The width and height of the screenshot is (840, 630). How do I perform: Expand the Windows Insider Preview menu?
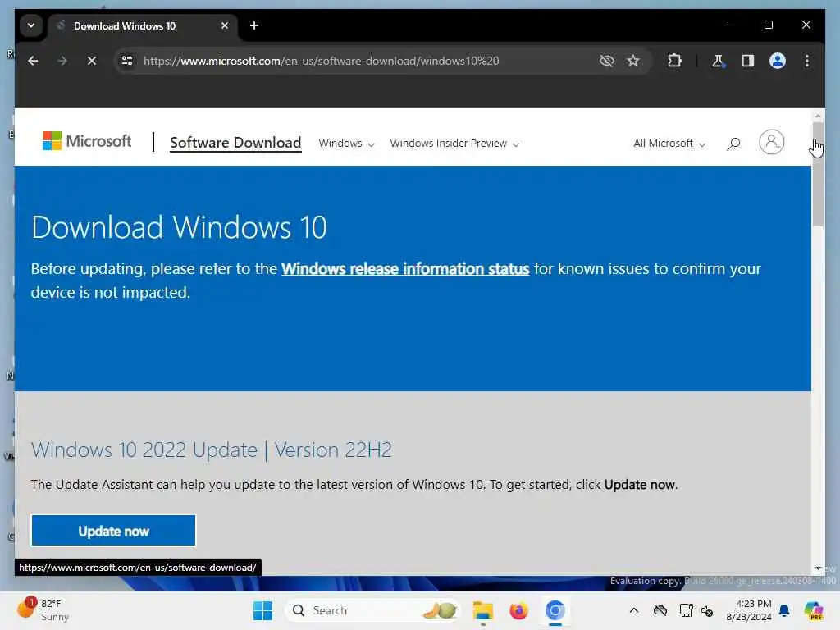click(454, 144)
